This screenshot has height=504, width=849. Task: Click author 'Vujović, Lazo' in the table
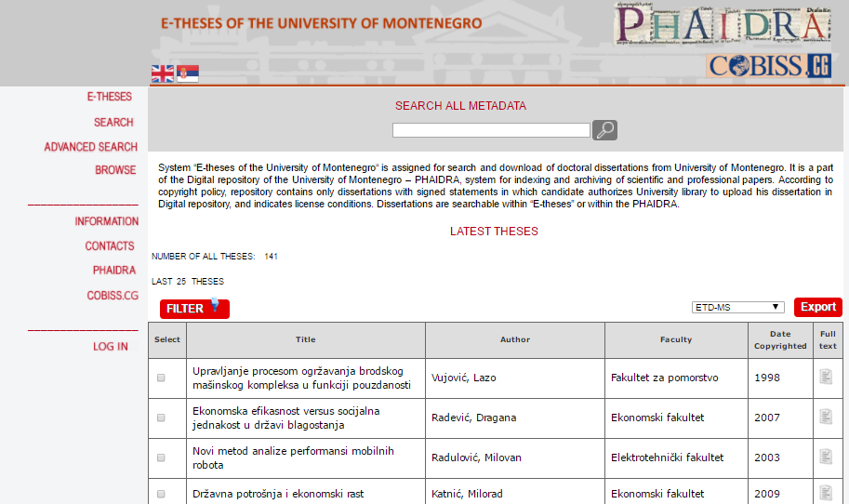(463, 378)
